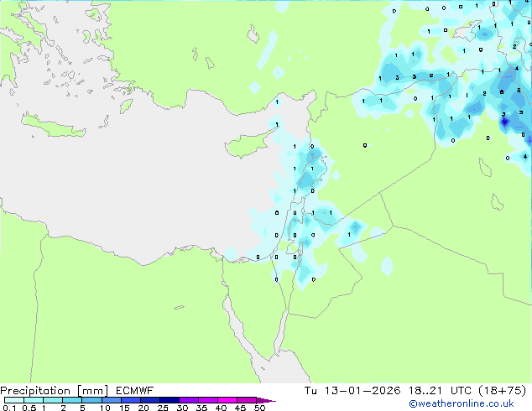The height and width of the screenshot is (411, 532).
Task: Click the 0.1–0.5 mm legend color box
Action: click(x=14, y=400)
